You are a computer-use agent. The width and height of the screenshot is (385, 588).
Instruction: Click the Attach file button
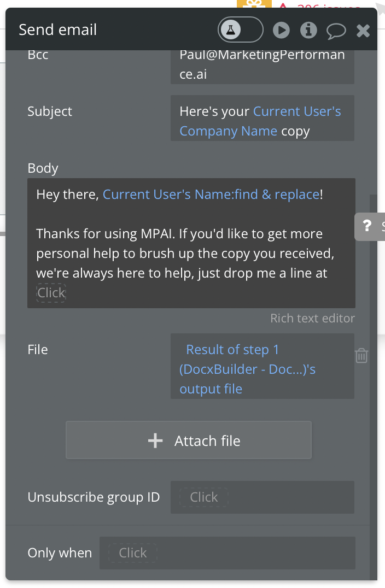click(x=188, y=440)
